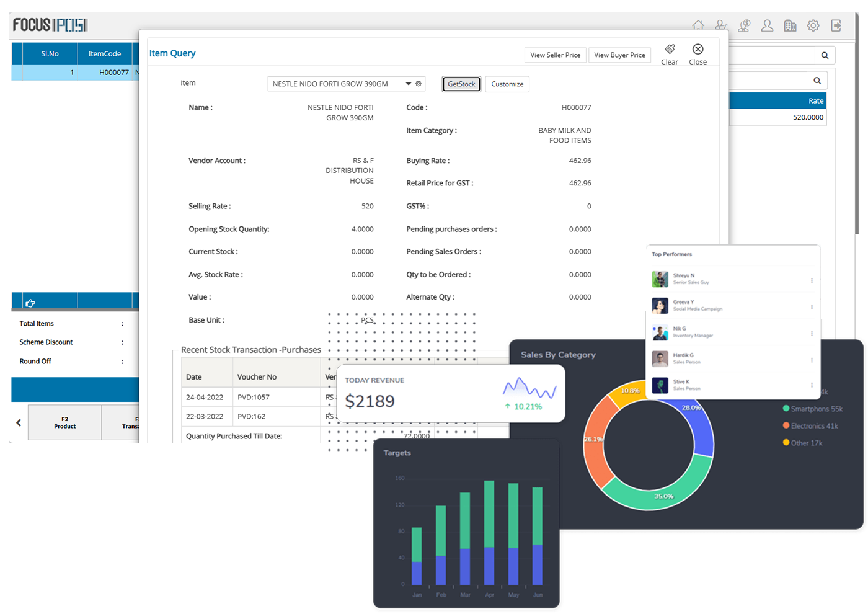Screen dimensions: 868x614
Task: Click the Other 17k legend entry
Action: (x=802, y=443)
